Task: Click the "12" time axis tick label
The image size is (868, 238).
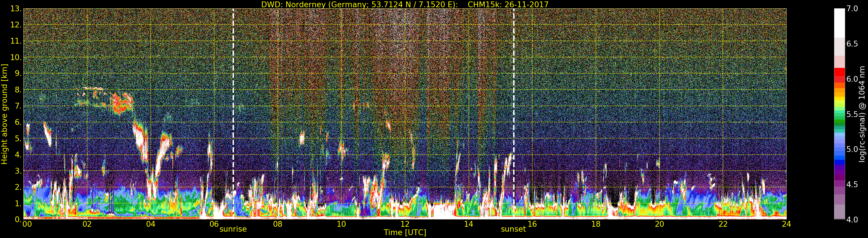Action: click(405, 224)
